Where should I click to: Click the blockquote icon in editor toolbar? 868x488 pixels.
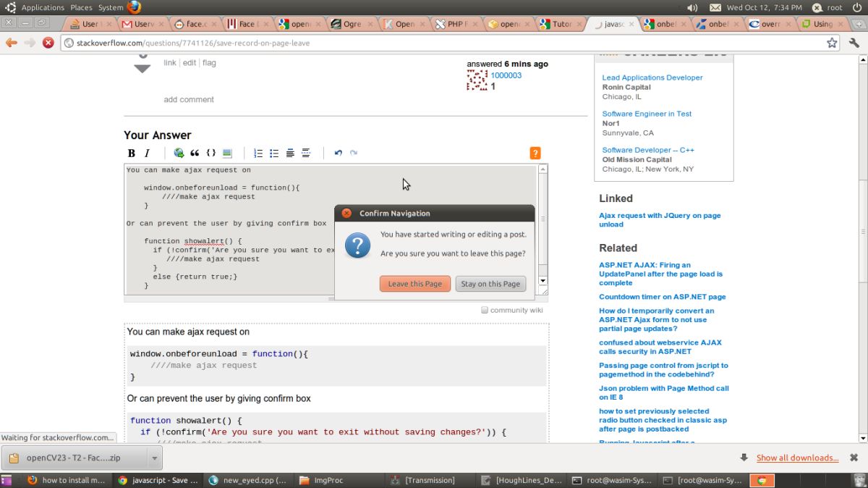point(195,153)
